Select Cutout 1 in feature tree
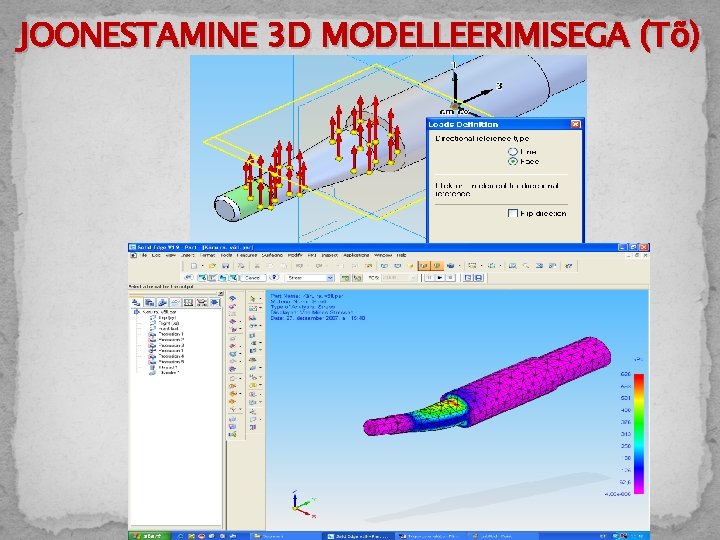Screen dimensions: 720x540 [168, 367]
